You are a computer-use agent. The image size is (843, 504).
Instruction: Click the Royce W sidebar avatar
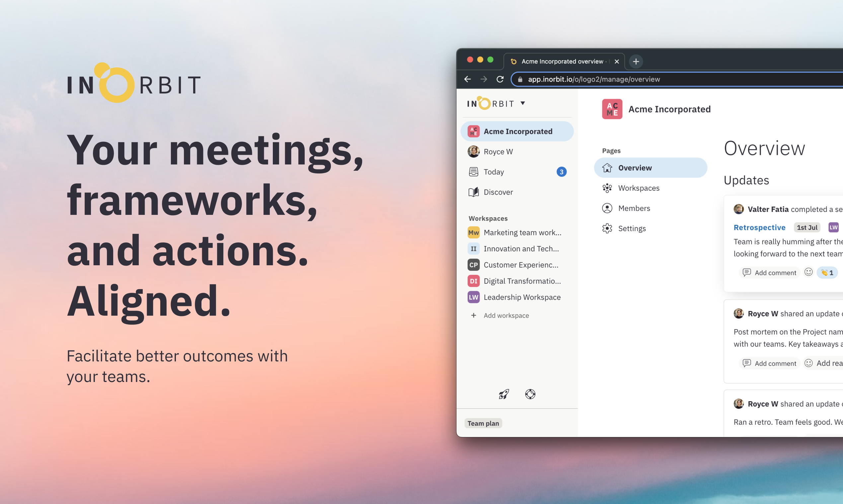pos(474,152)
